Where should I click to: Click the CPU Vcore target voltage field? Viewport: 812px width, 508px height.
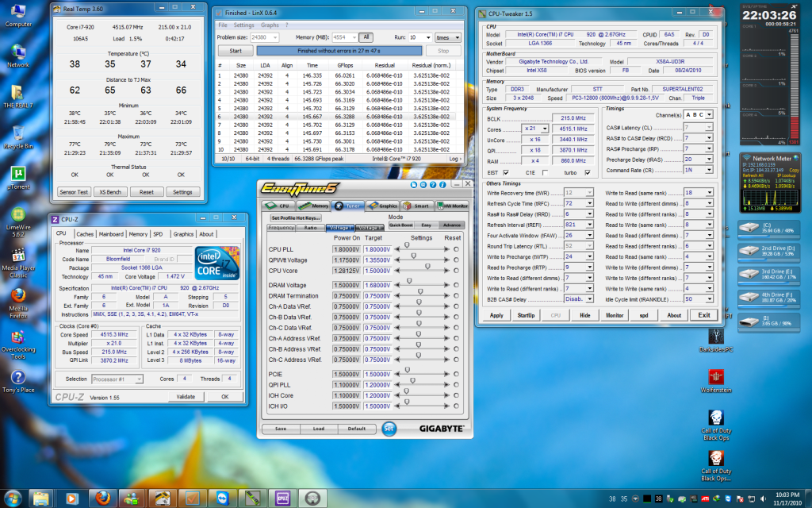[377, 271]
